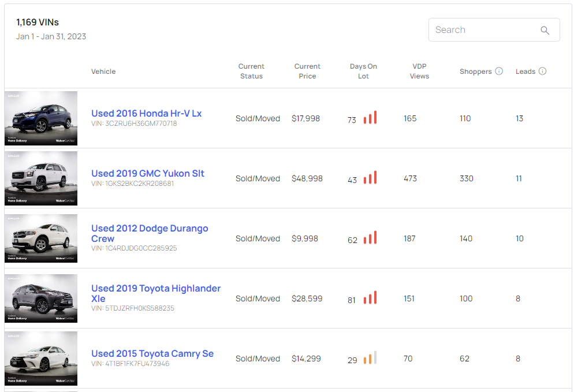Click the Leads info icon

pyautogui.click(x=542, y=72)
